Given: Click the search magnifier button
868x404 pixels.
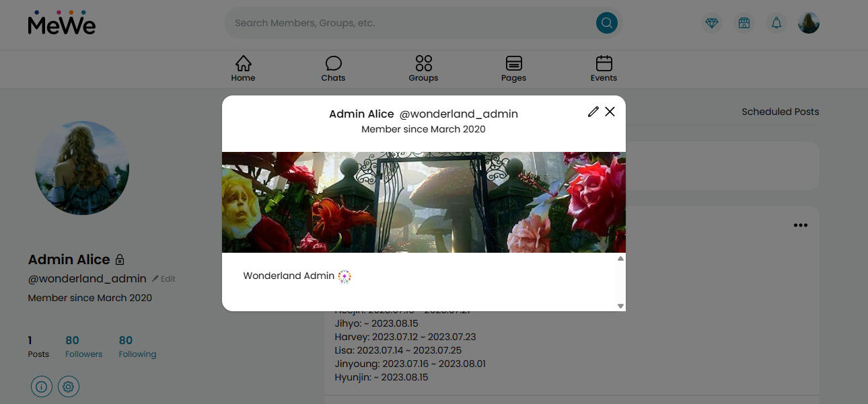Looking at the screenshot, I should (606, 23).
